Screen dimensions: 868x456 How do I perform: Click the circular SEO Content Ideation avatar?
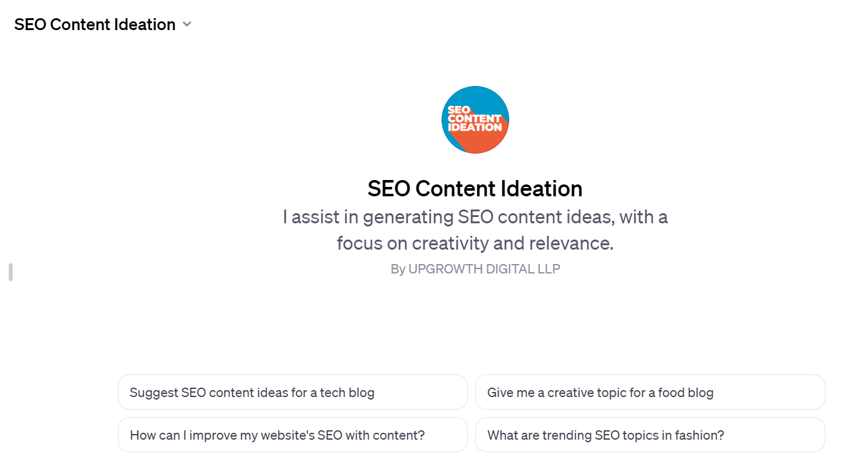click(475, 120)
